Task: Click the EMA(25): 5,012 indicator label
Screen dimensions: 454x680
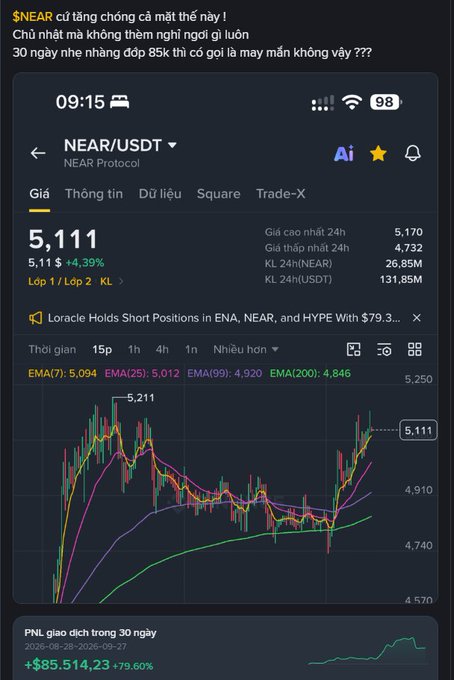Action: click(x=142, y=373)
